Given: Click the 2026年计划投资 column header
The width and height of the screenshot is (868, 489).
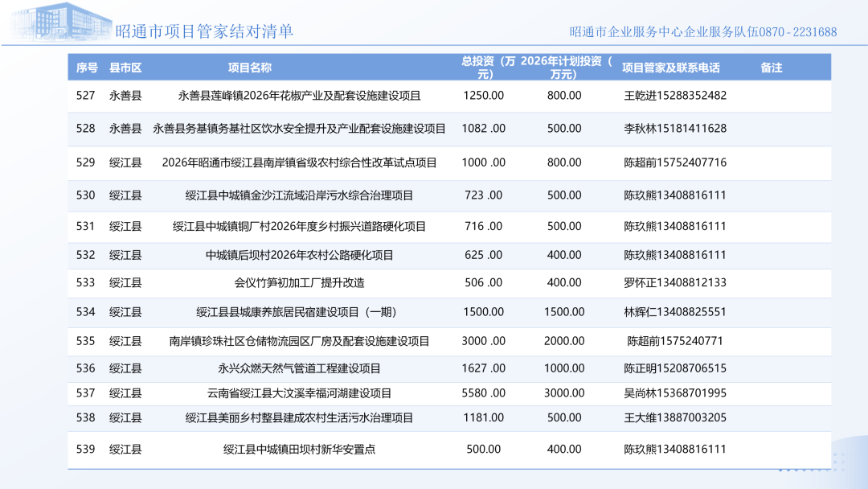Looking at the screenshot, I should pyautogui.click(x=567, y=68).
